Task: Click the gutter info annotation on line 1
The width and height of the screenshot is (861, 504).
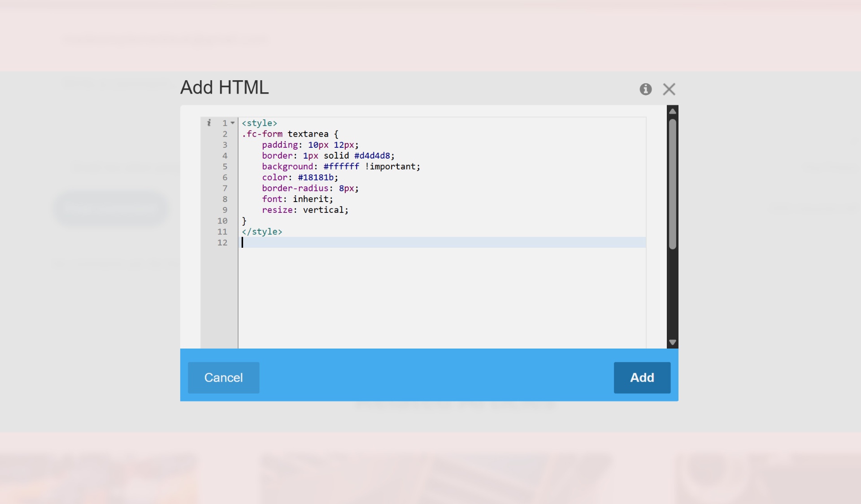Action: pos(209,123)
